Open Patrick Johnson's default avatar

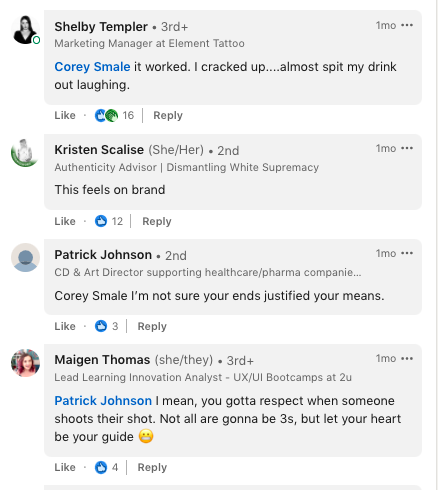pyautogui.click(x=25, y=258)
